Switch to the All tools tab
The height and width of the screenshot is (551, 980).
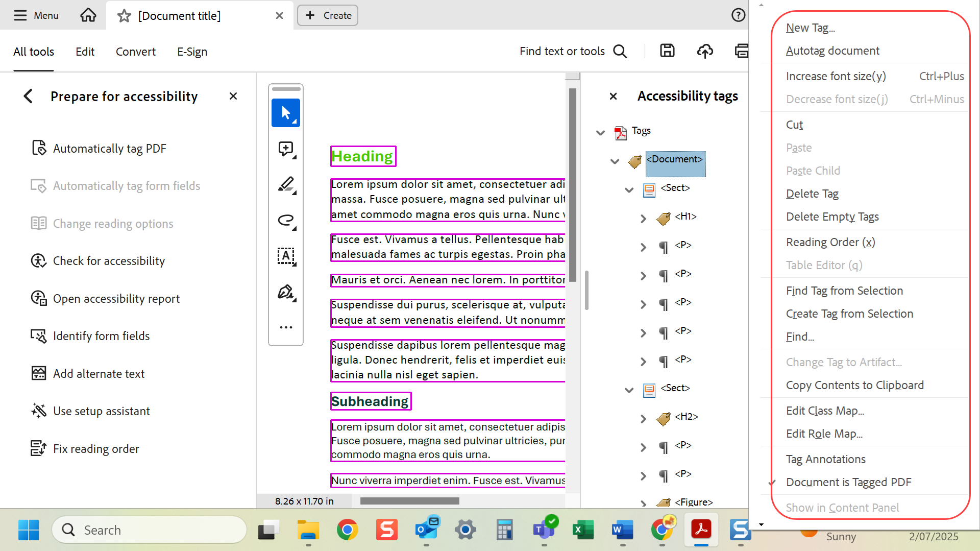(34, 52)
